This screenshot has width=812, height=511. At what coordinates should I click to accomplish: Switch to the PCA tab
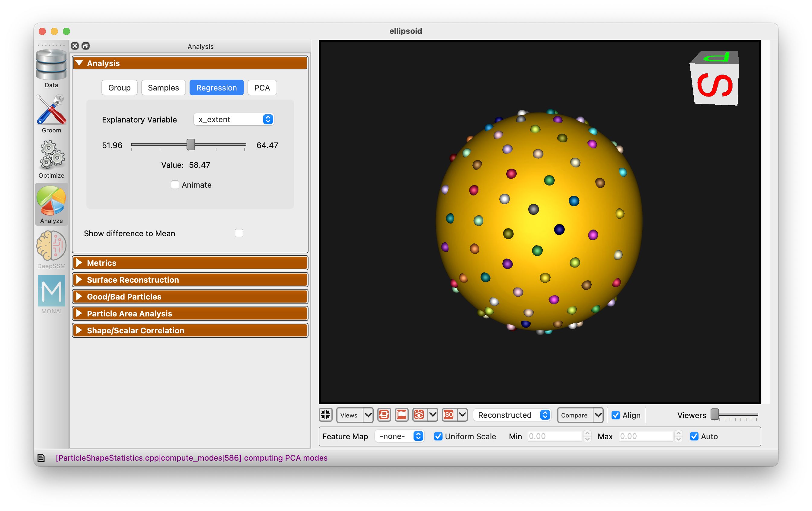pos(262,88)
